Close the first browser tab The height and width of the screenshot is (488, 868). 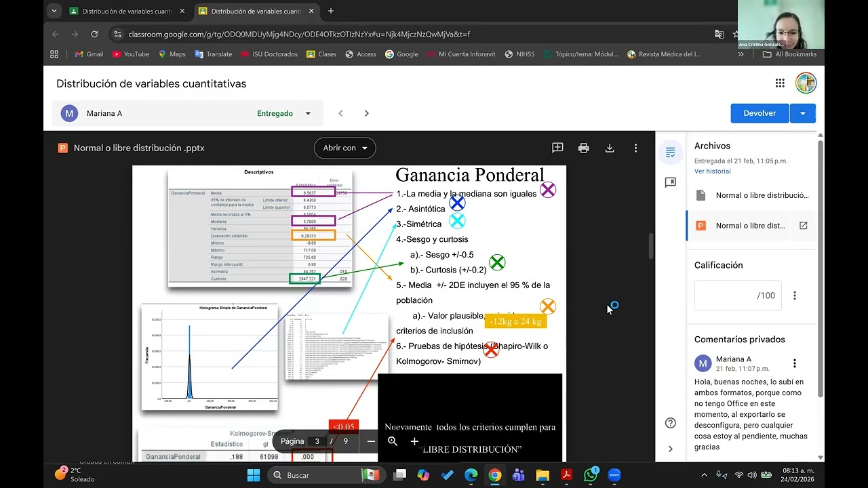[x=182, y=11]
